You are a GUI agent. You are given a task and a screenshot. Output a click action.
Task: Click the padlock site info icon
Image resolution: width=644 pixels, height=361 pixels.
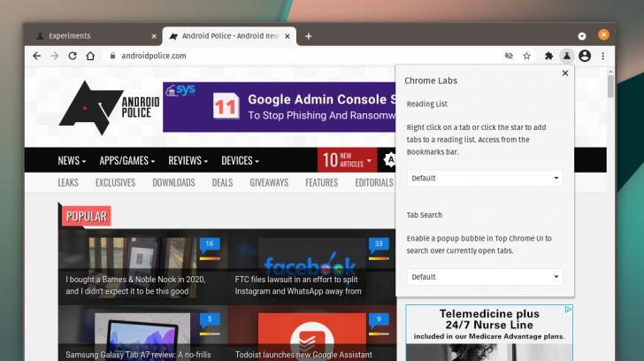pos(112,56)
